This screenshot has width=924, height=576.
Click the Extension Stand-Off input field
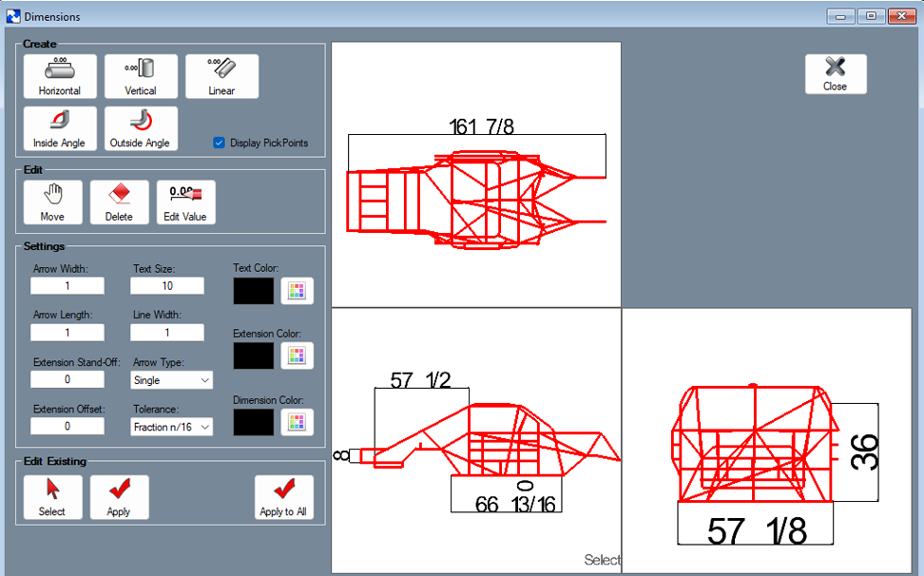(67, 379)
